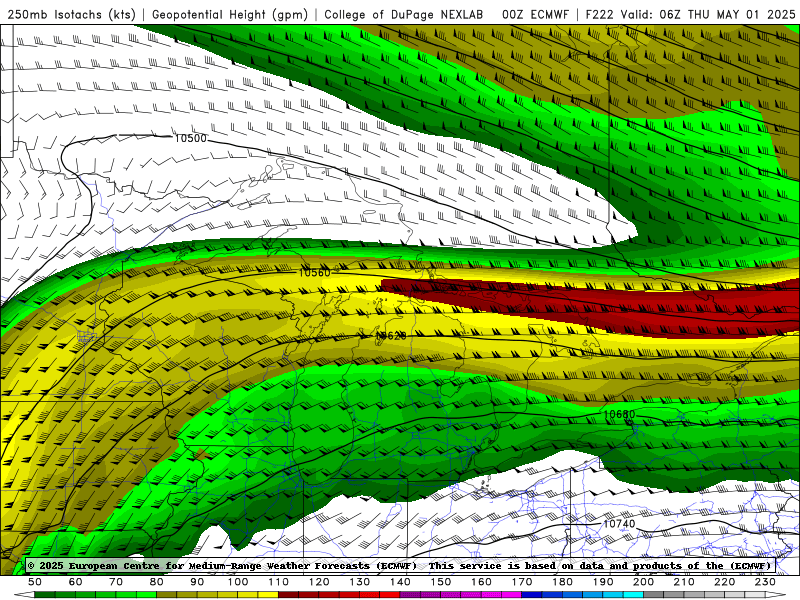Image resolution: width=800 pixels, height=600 pixels.
Task: Click the 10500 height contour label
Action: 191,138
